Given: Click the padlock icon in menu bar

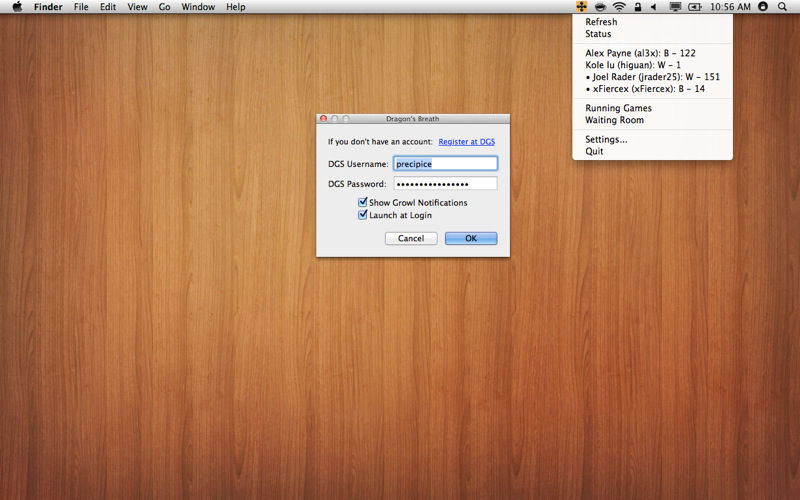Looking at the screenshot, I should click(x=637, y=7).
